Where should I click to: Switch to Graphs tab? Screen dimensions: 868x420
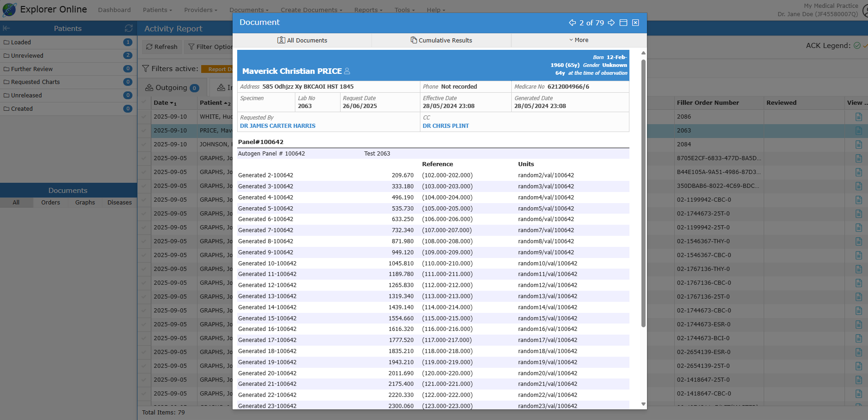click(85, 203)
